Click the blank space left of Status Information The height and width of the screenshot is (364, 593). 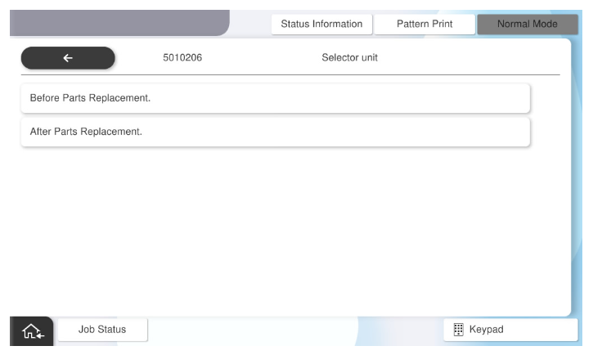point(249,25)
